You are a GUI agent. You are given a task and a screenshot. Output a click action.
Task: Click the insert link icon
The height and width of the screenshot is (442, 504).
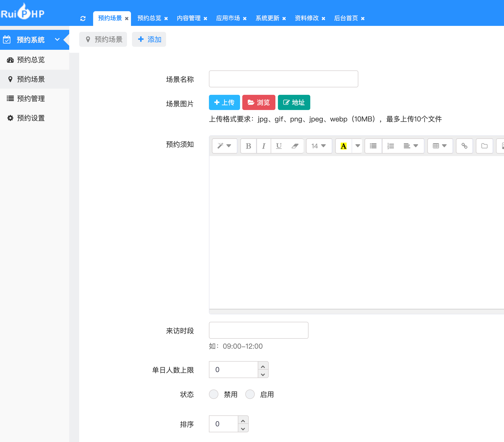(x=464, y=146)
